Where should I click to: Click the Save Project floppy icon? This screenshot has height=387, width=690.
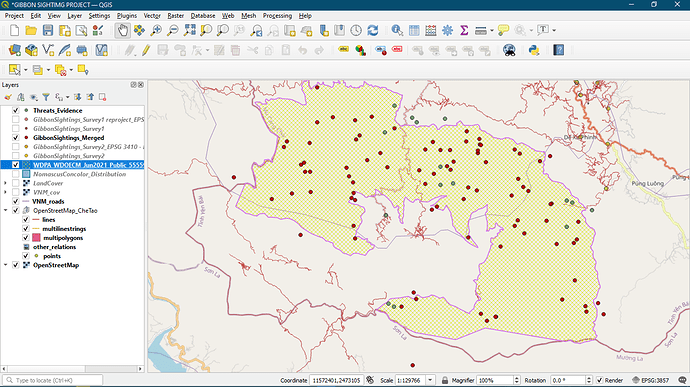[x=48, y=30]
